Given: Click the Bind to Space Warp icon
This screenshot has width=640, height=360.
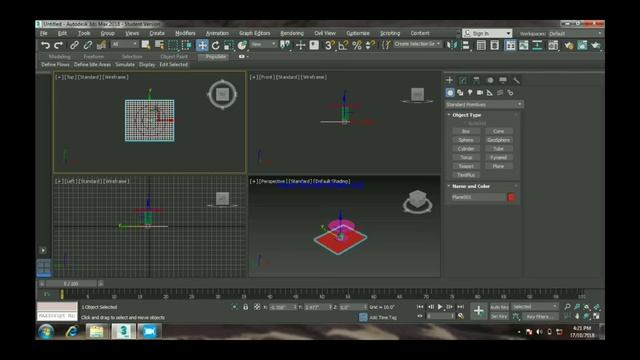Looking at the screenshot, I should tap(101, 45).
